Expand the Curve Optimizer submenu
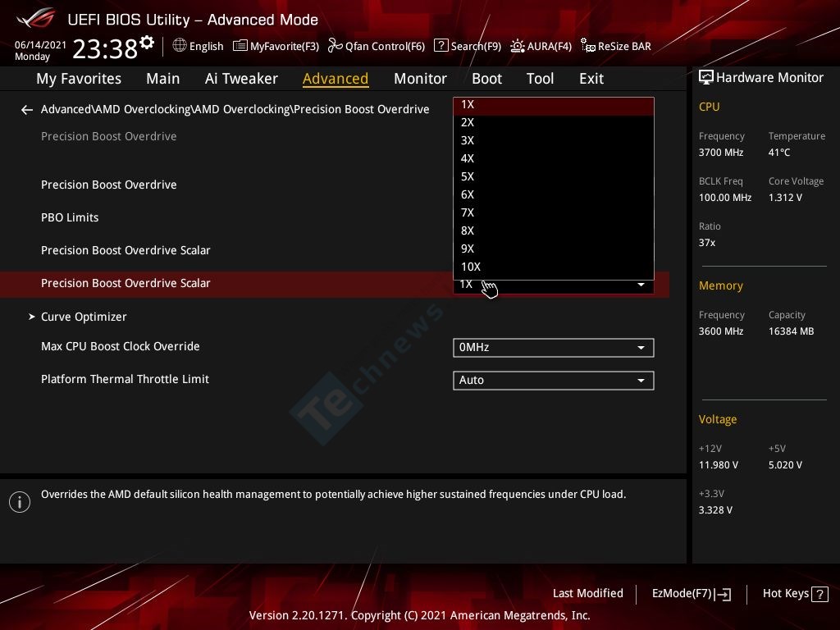Viewport: 840px width, 630px height. pos(84,317)
